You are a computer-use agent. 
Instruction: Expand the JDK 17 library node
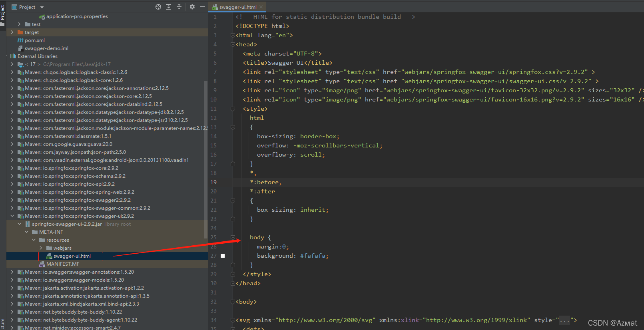pyautogui.click(x=12, y=64)
